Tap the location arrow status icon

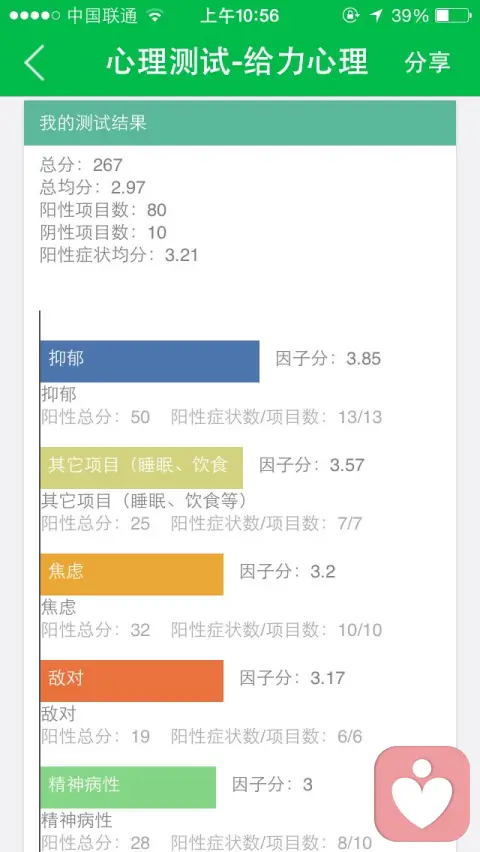[376, 16]
